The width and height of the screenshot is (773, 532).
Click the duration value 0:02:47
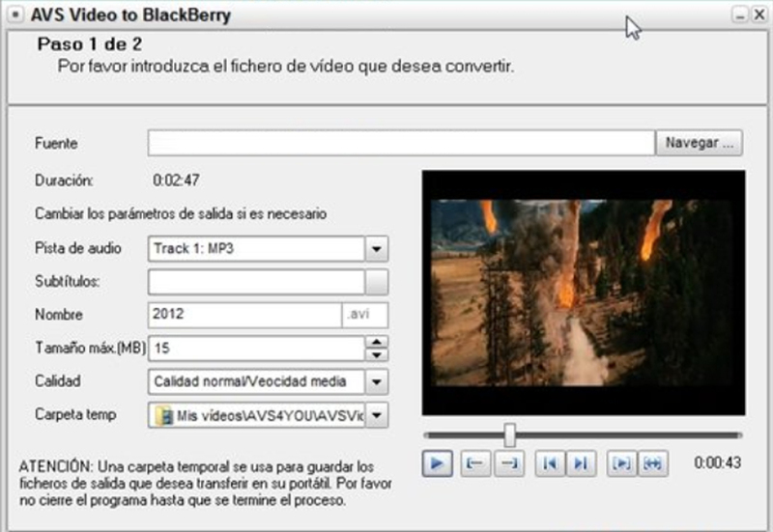click(176, 181)
